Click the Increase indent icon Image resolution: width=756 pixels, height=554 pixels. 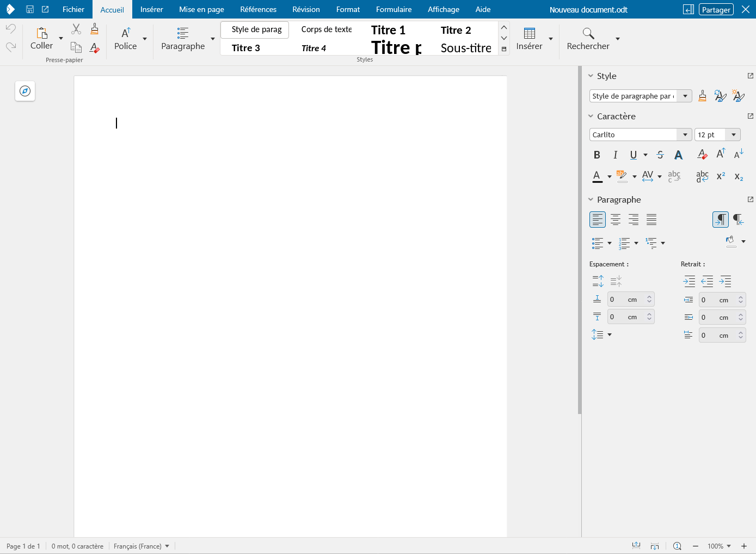pos(689,281)
